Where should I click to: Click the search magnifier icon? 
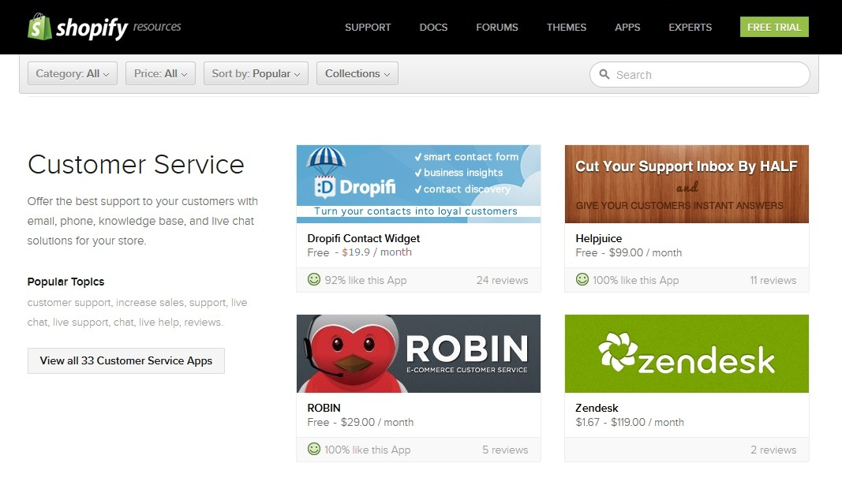click(x=604, y=75)
